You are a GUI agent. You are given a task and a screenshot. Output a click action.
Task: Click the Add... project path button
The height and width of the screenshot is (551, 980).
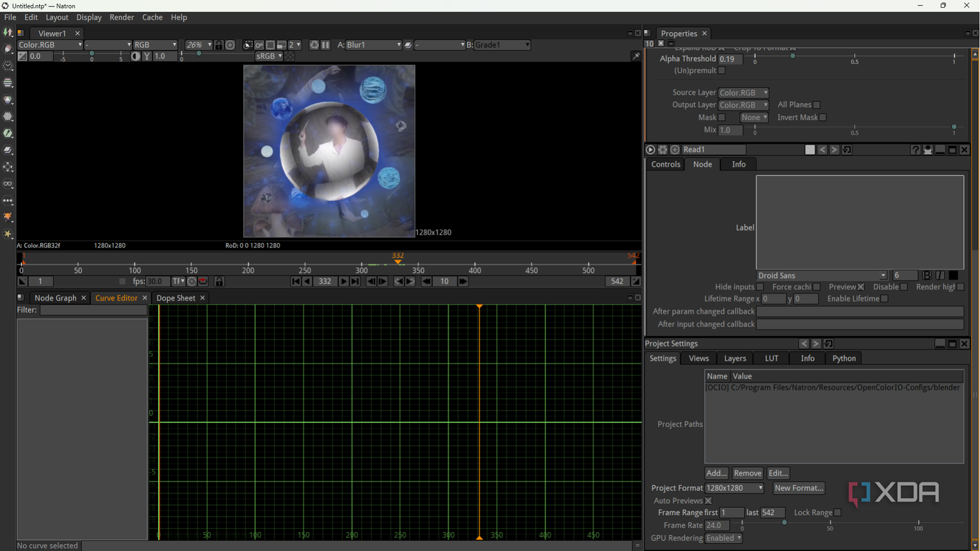[716, 473]
